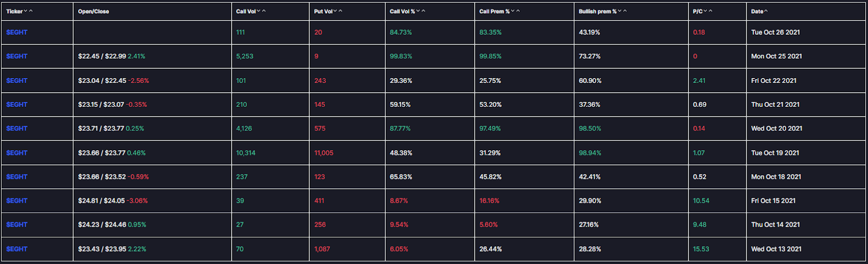Open $EGHT ticker link for Tue Oct 26 2021
Screen dimensions: 868x264
(17, 33)
